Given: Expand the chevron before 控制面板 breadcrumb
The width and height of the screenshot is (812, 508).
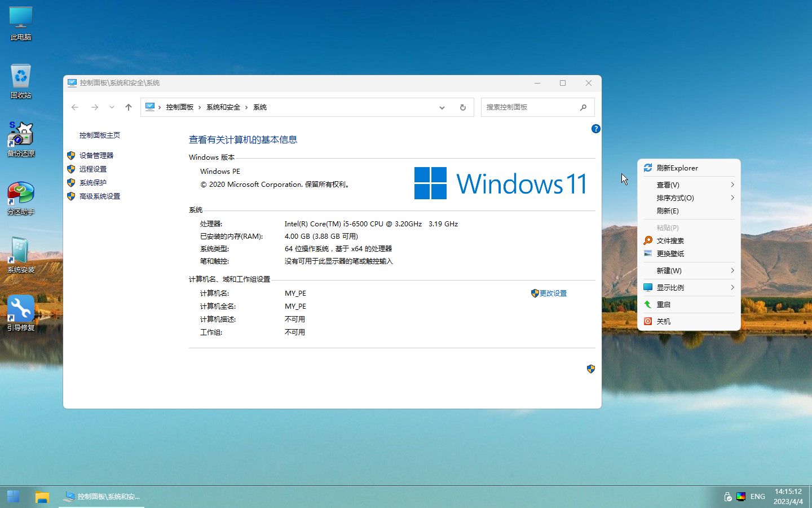Looking at the screenshot, I should [160, 107].
